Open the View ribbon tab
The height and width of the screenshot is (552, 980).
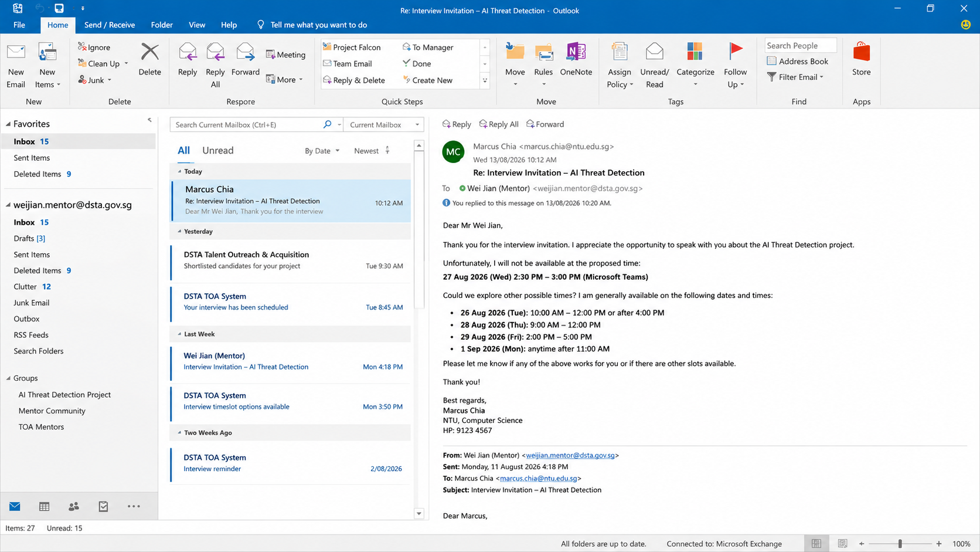click(x=197, y=25)
